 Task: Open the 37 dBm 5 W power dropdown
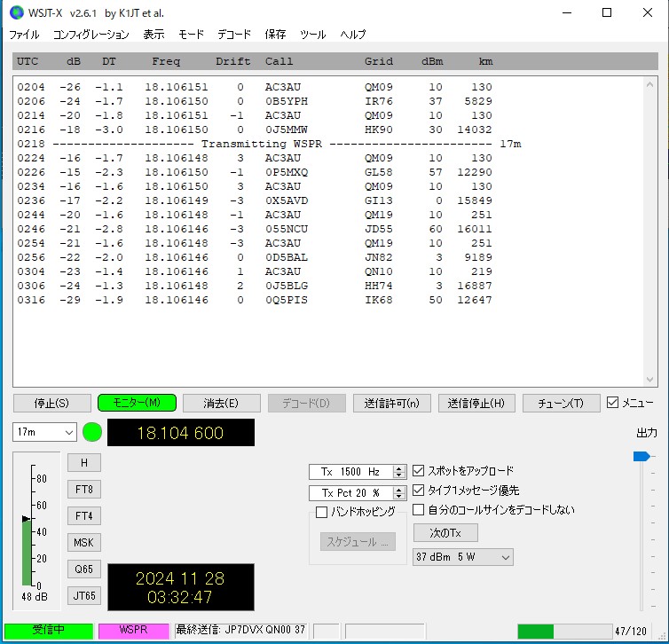[463, 557]
